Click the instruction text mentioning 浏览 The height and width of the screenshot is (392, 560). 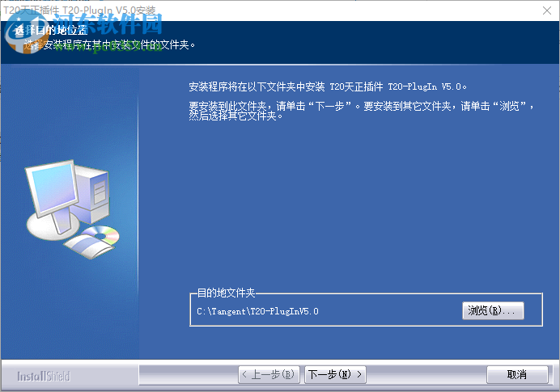(361, 111)
